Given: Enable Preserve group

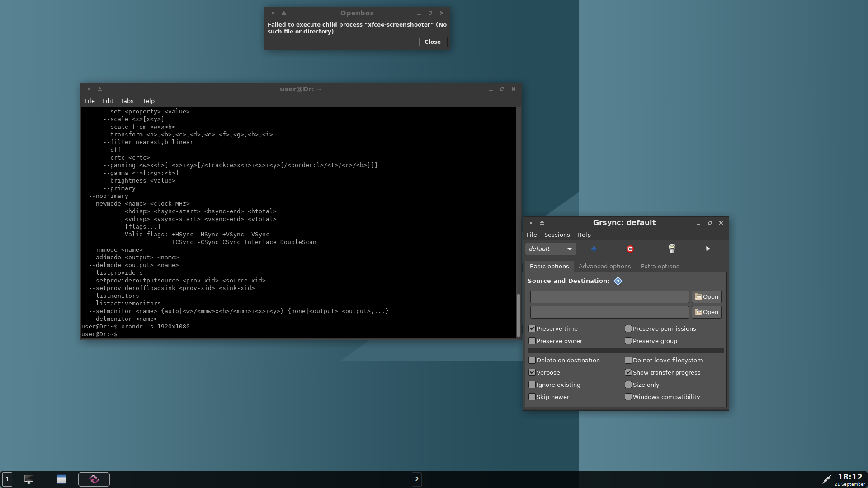Looking at the screenshot, I should [628, 341].
